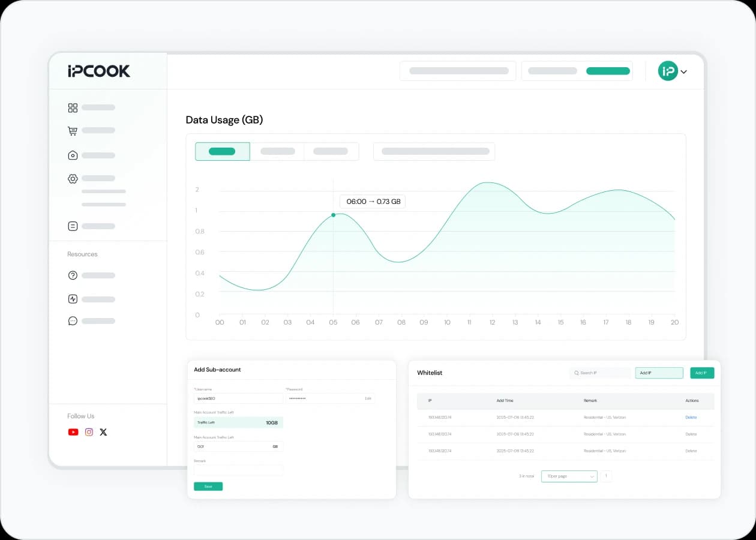The width and height of the screenshot is (756, 540).
Task: Open help via the question mark icon
Action: point(73,275)
